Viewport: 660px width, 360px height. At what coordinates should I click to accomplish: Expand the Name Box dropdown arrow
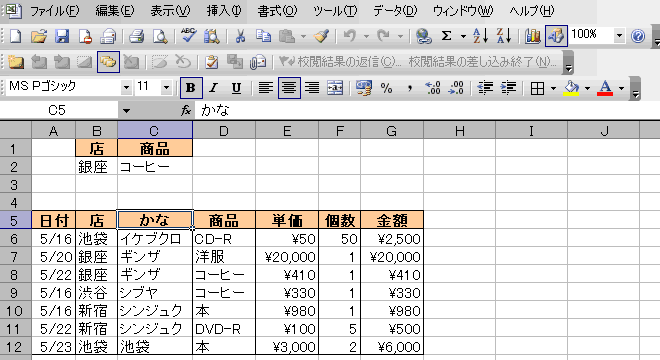pos(126,111)
